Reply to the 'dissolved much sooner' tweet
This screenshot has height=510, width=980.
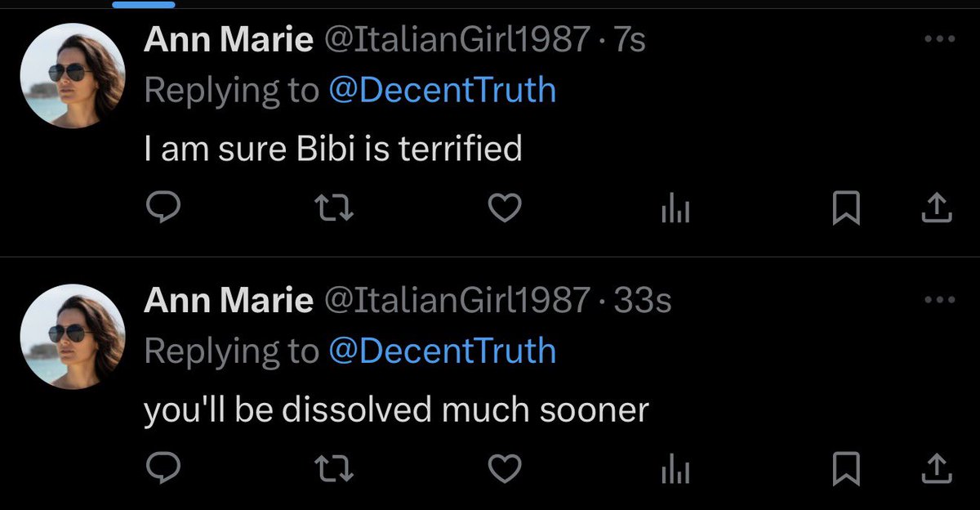pos(162,468)
